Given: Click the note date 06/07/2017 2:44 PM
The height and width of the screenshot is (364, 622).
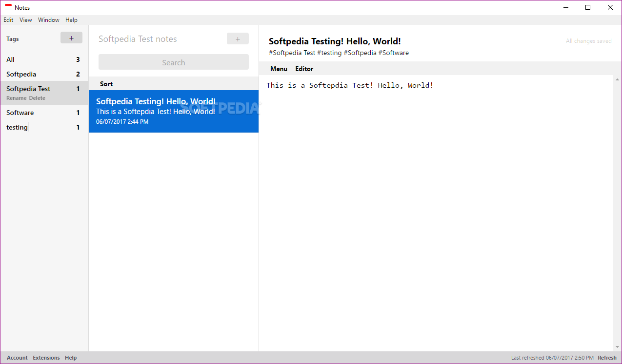Looking at the screenshot, I should click(122, 122).
